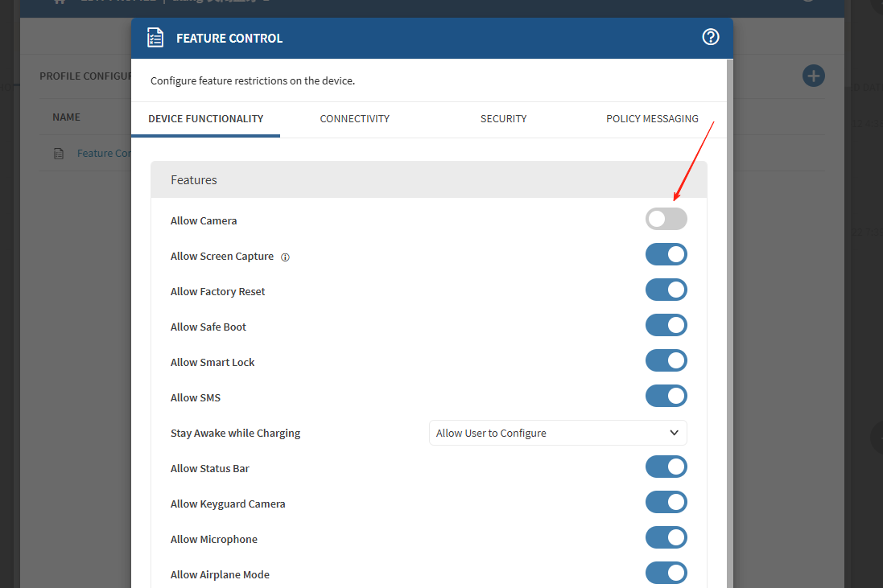Switch to the Connectivity tab
The height and width of the screenshot is (588, 883).
[354, 118]
